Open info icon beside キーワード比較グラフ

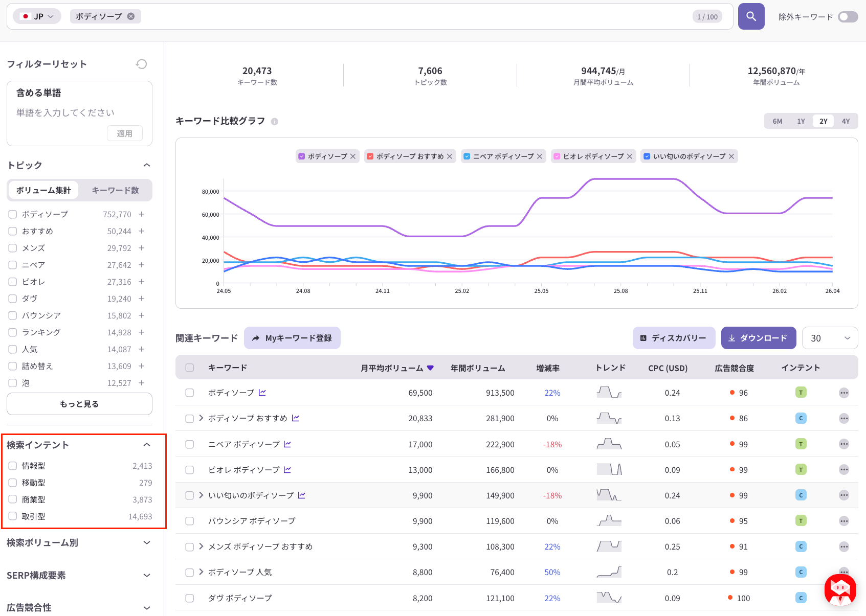pos(275,122)
